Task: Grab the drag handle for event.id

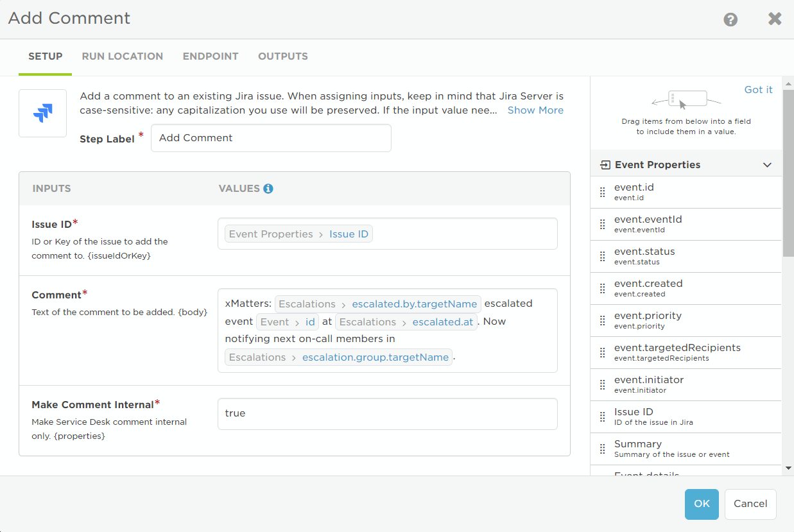Action: click(602, 192)
